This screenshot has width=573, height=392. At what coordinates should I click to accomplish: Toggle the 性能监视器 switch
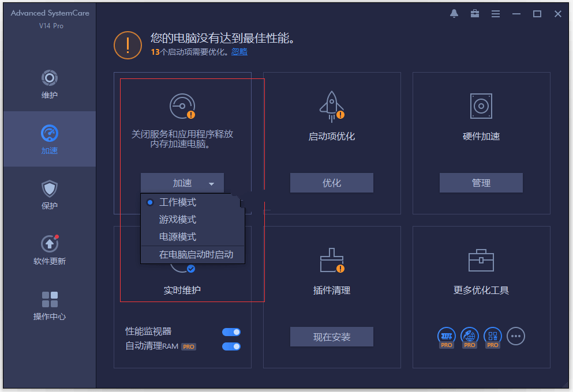point(231,332)
